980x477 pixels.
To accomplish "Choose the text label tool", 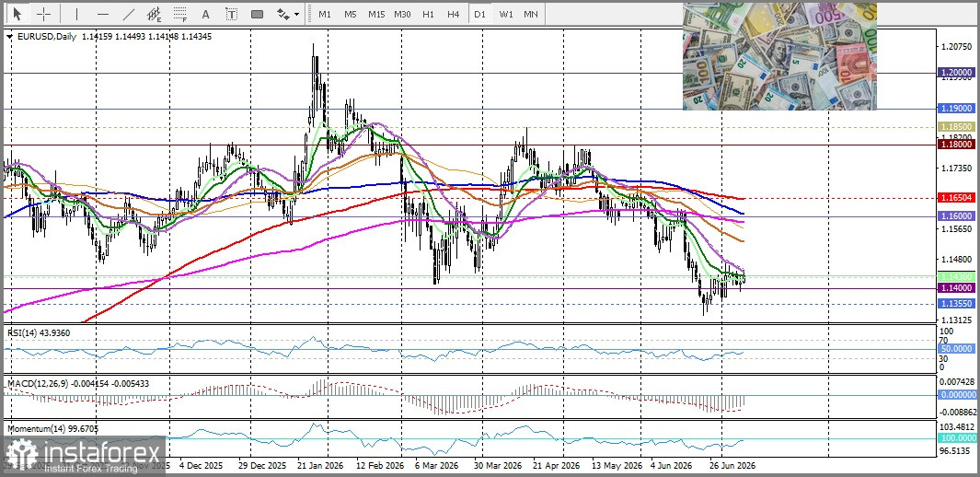I will point(231,14).
